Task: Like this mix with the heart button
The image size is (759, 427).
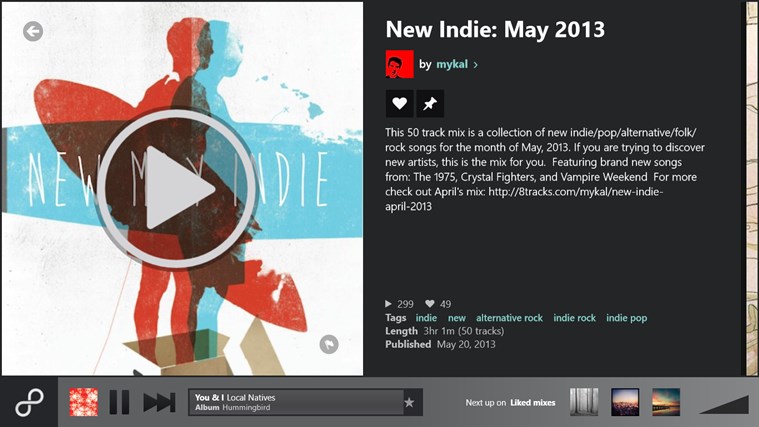Action: (399, 103)
